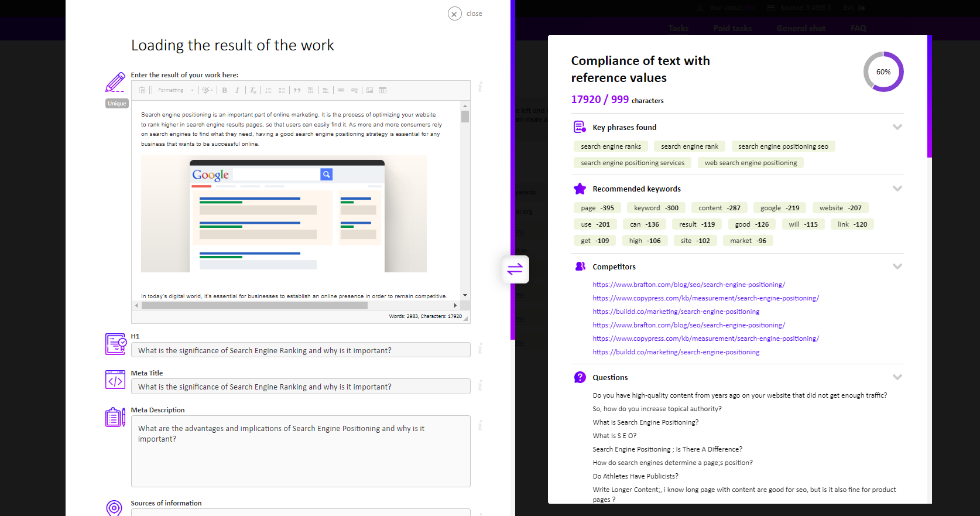Insert a numbered list
The height and width of the screenshot is (516, 980).
(x=269, y=90)
